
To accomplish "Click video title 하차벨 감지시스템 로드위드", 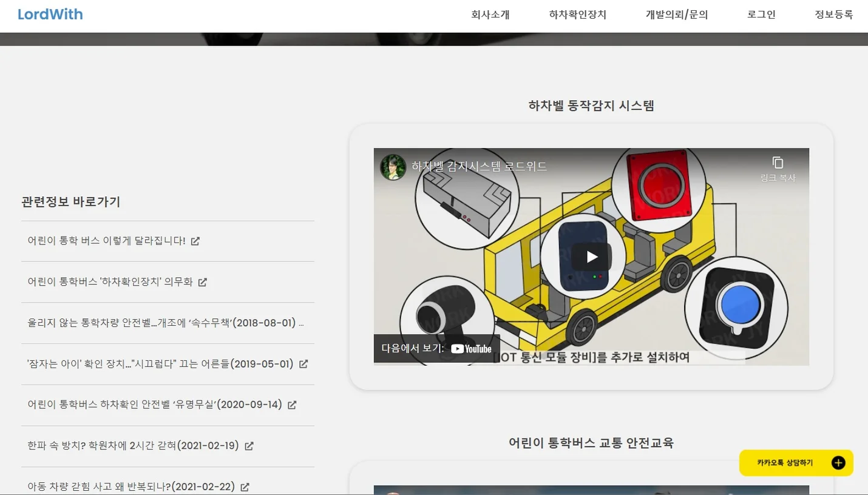I will (x=479, y=166).
